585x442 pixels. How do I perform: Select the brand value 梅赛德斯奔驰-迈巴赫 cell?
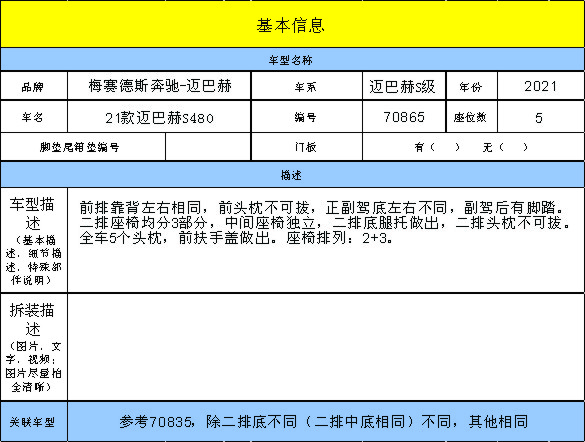tap(159, 86)
